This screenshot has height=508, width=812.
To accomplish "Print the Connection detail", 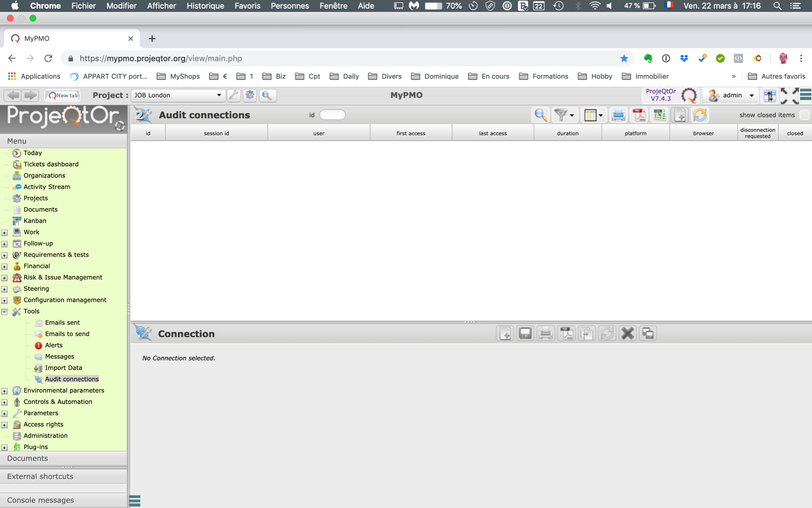I will (545, 333).
